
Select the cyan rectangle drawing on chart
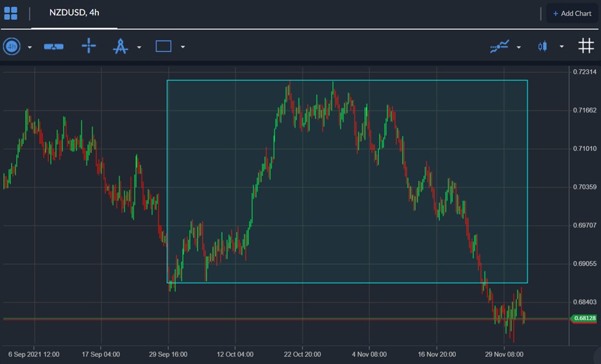click(x=347, y=182)
